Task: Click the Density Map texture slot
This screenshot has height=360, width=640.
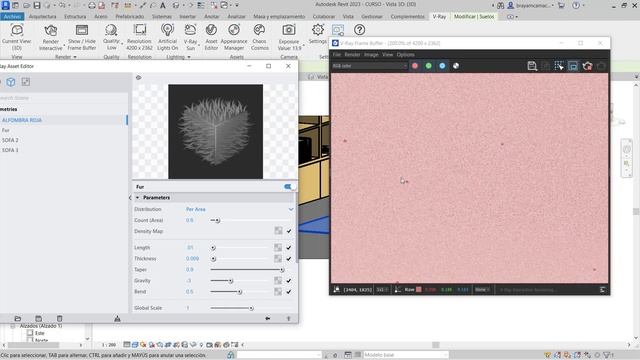Action: [278, 231]
